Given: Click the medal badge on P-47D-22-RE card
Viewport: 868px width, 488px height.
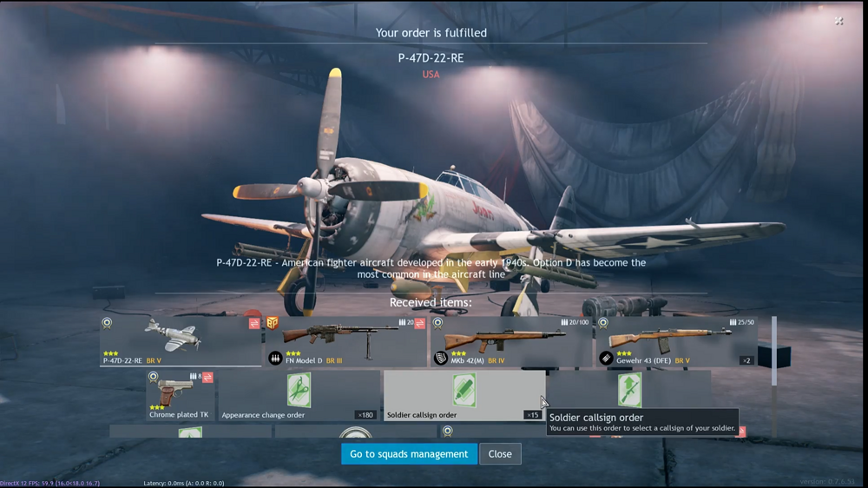Looking at the screenshot, I should [x=107, y=322].
